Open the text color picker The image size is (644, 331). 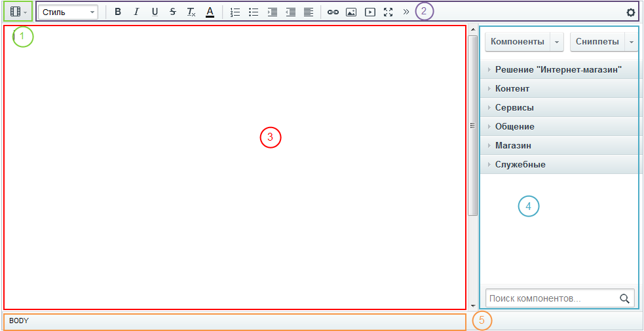[x=210, y=12]
